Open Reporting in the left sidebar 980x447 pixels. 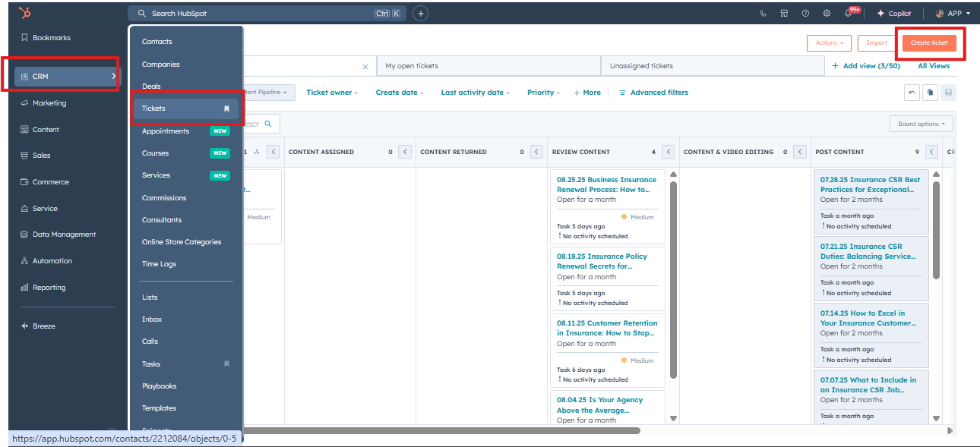(43, 288)
